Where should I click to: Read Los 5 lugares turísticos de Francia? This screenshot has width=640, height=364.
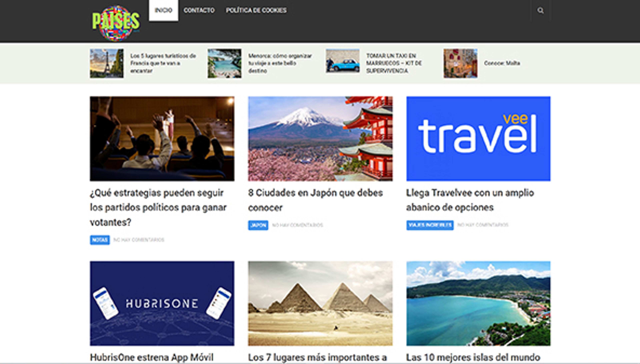click(x=163, y=63)
